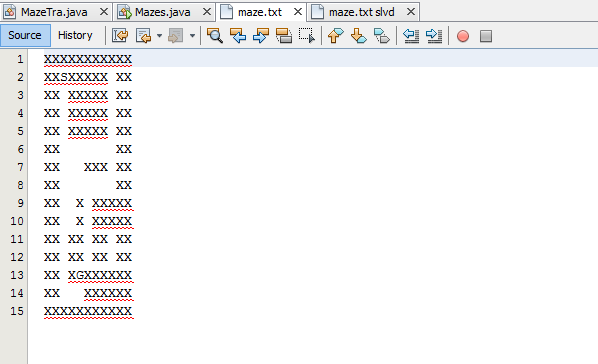Click the MazeTra.java file icon
Screen dimensions: 598x364
click(x=10, y=12)
